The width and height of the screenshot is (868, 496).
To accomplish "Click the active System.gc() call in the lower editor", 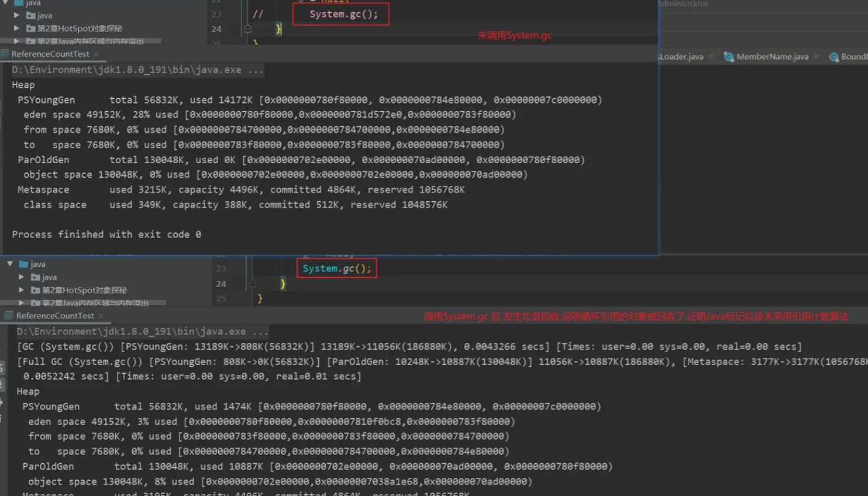I will pyautogui.click(x=337, y=268).
